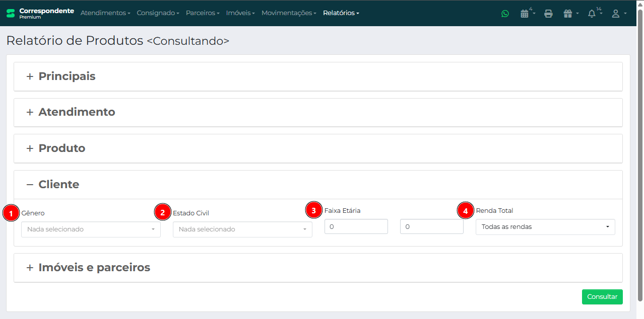The image size is (644, 319).
Task: Click the Consultar button
Action: pos(602,297)
